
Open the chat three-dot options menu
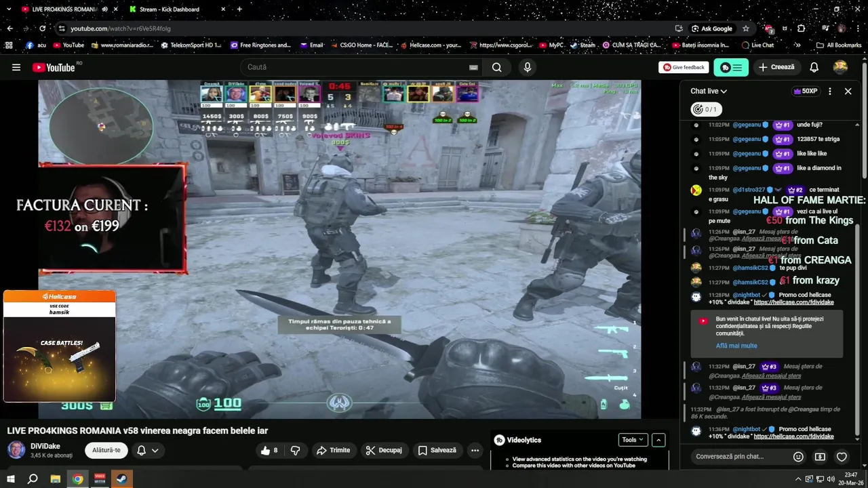(x=829, y=91)
